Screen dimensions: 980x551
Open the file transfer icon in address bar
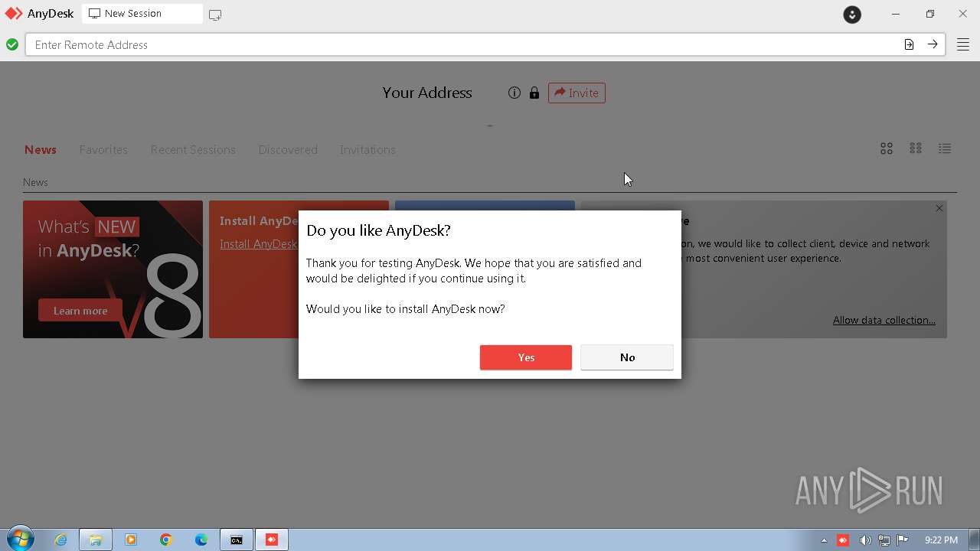click(909, 44)
